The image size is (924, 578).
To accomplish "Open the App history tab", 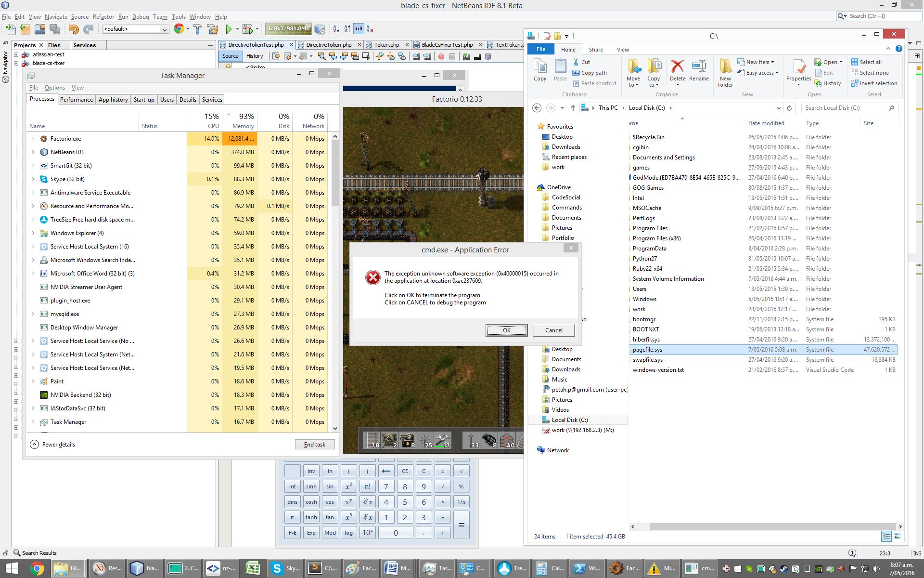I will click(x=113, y=100).
